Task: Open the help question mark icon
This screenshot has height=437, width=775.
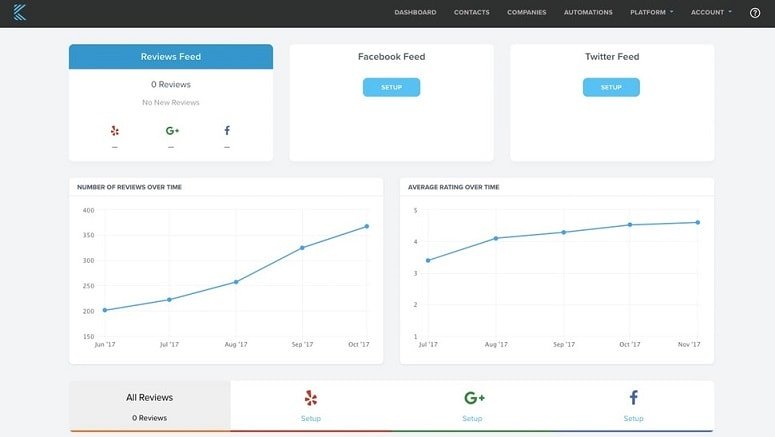Action: [755, 13]
